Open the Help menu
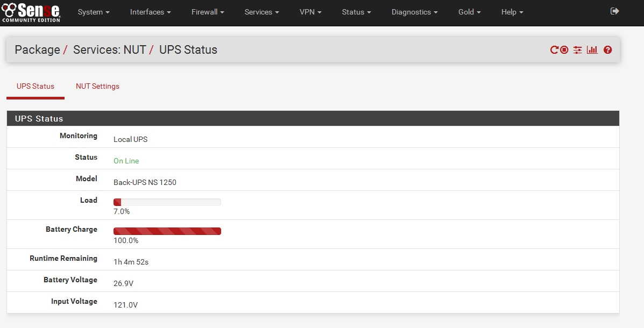Image resolution: width=644 pixels, height=328 pixels. (x=512, y=12)
